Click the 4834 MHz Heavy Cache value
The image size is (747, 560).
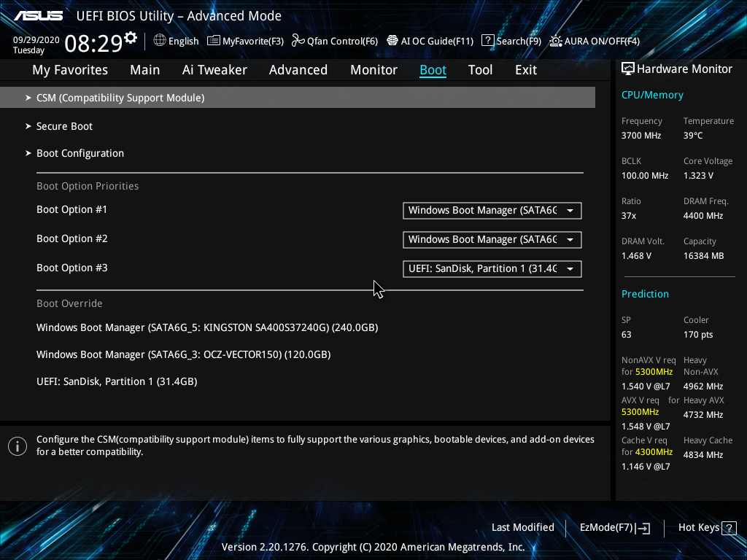click(703, 455)
